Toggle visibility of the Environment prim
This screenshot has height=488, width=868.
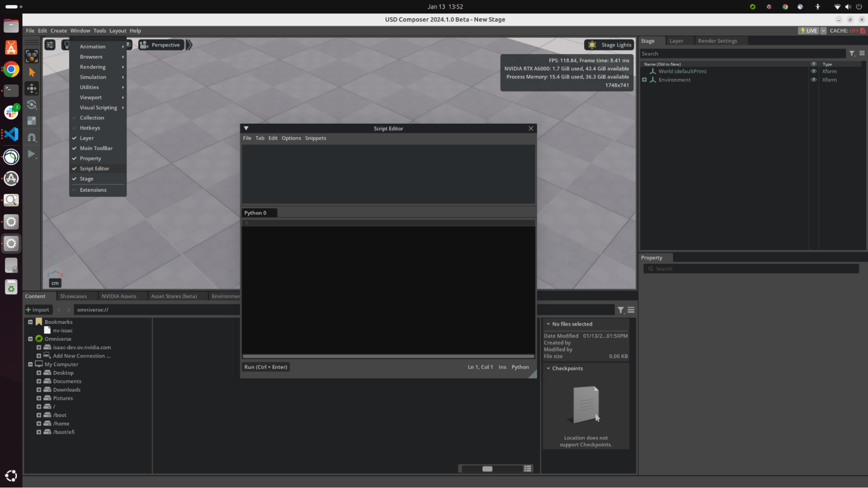(x=814, y=79)
